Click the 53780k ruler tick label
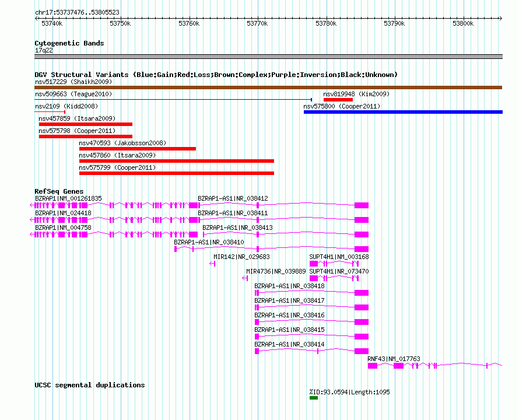The height and width of the screenshot is (420, 519). (x=326, y=23)
